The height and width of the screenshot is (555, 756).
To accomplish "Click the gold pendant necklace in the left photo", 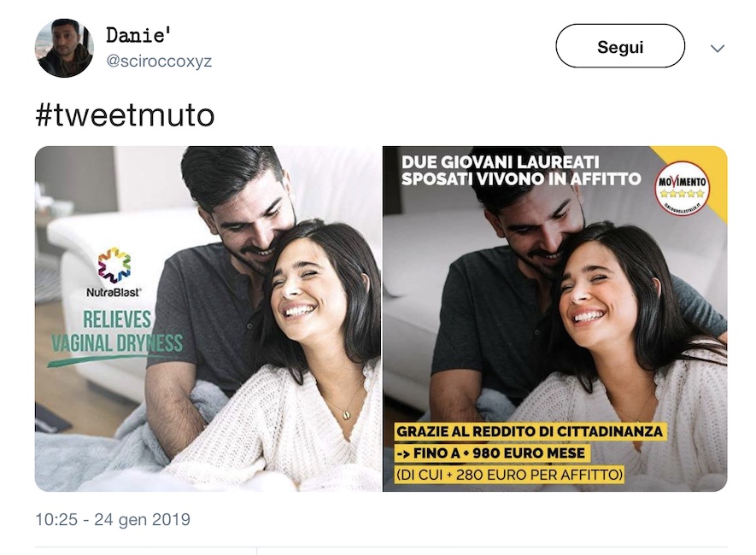I will pos(346,413).
